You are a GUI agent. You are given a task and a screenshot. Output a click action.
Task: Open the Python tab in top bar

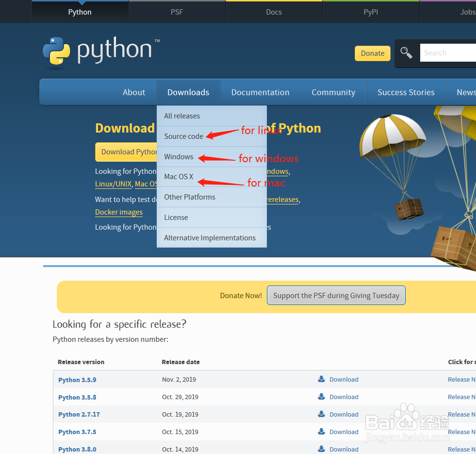pyautogui.click(x=80, y=12)
